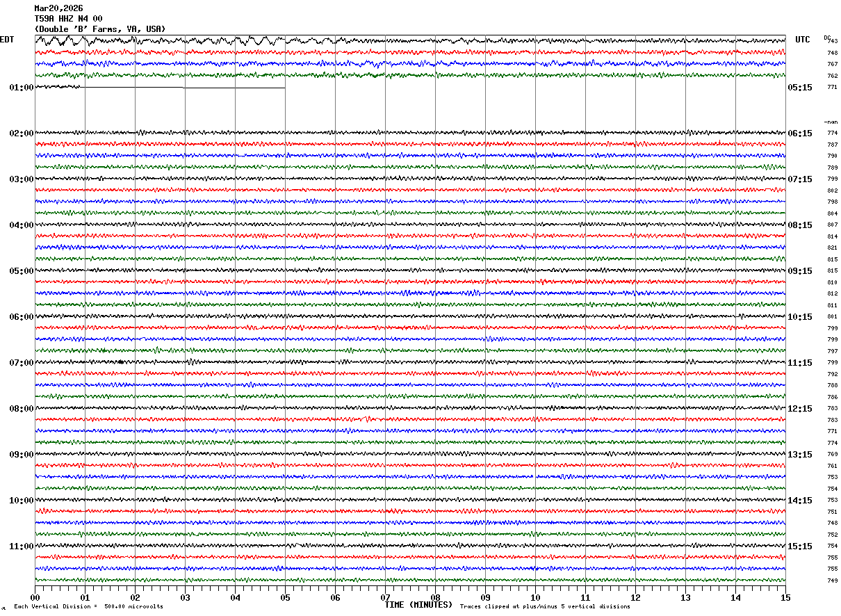Click the Traces clipped at plus/minus note

coord(545,606)
